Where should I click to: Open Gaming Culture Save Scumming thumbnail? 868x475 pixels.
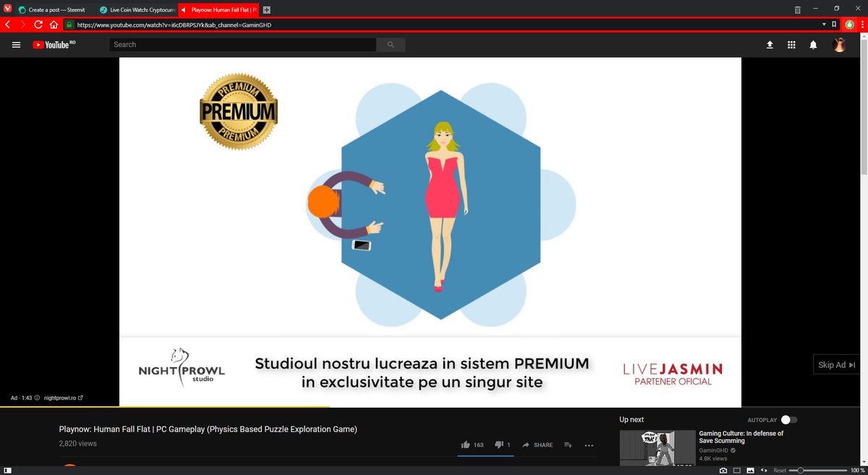(x=658, y=447)
